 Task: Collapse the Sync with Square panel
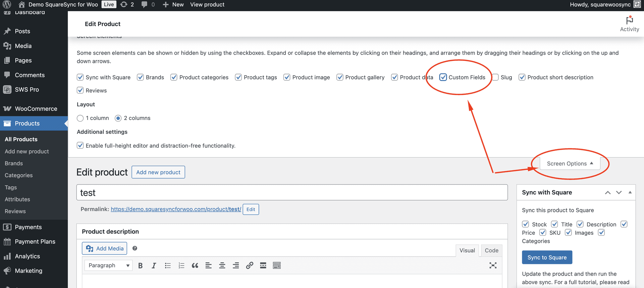click(630, 193)
